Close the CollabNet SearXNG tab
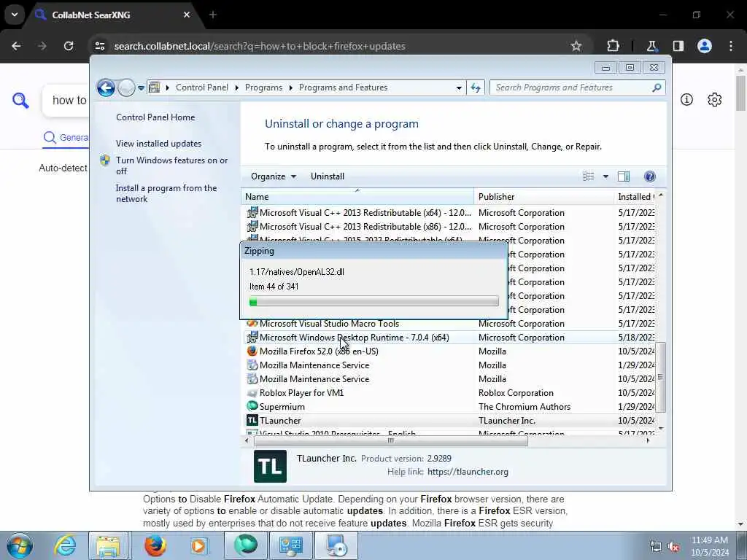 [x=187, y=15]
